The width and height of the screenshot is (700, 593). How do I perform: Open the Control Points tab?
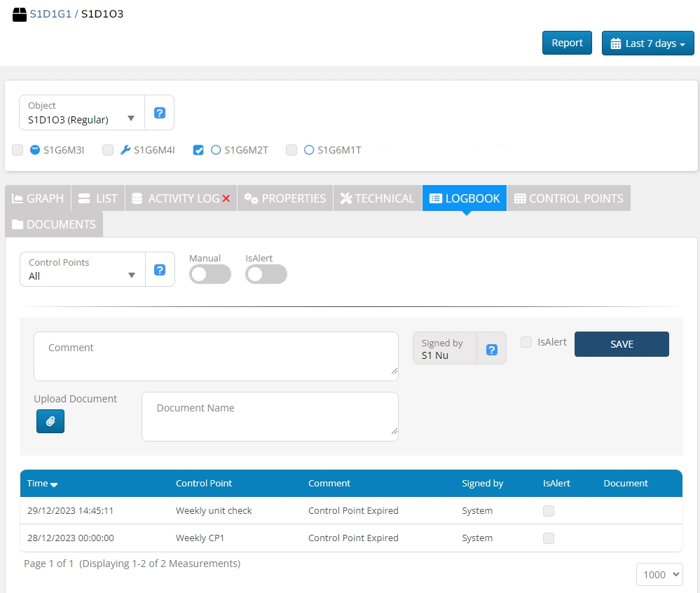pyautogui.click(x=568, y=198)
